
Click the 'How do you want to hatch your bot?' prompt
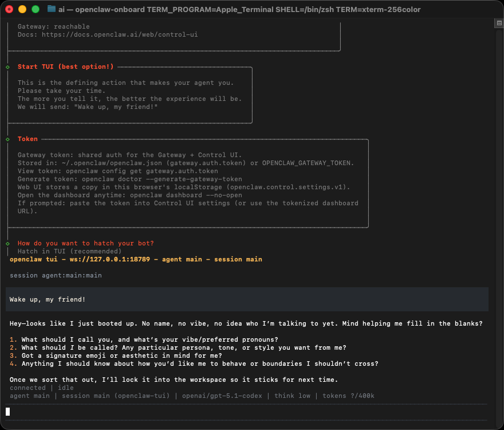click(x=85, y=243)
